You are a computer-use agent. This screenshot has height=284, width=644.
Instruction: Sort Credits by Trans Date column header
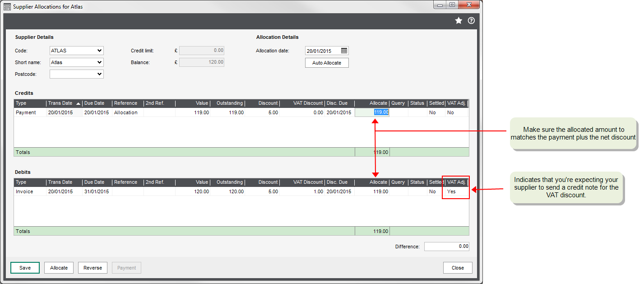(x=64, y=103)
